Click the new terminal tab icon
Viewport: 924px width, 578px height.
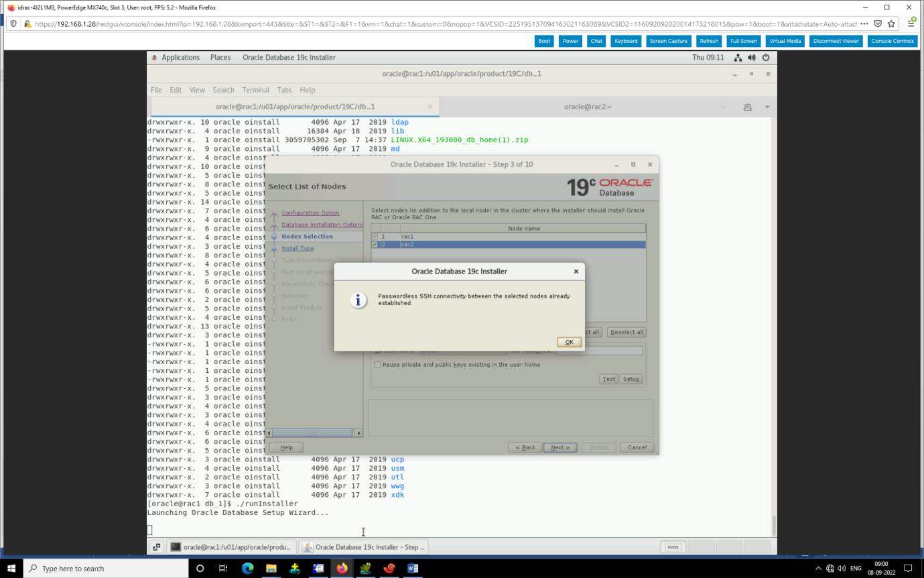click(748, 107)
